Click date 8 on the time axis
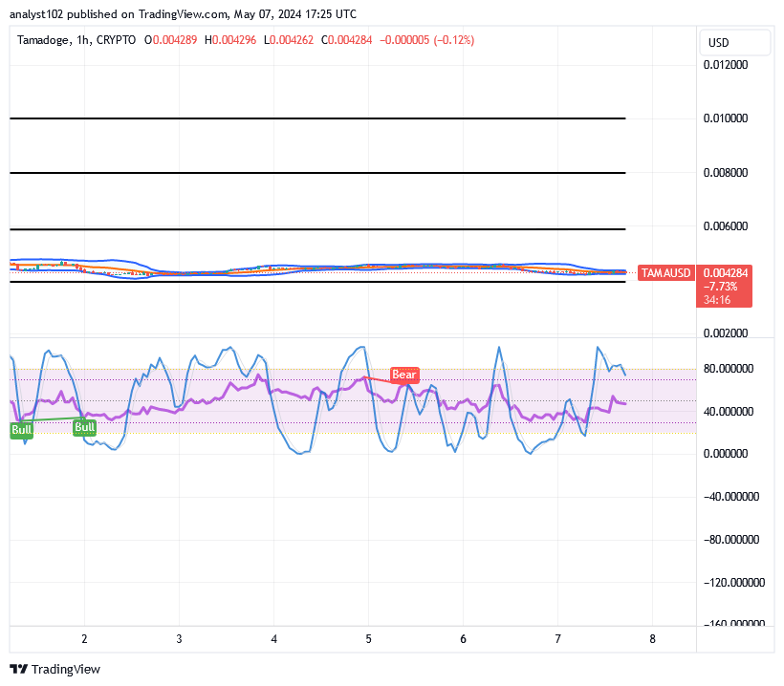The height and width of the screenshot is (686, 784). (x=652, y=639)
